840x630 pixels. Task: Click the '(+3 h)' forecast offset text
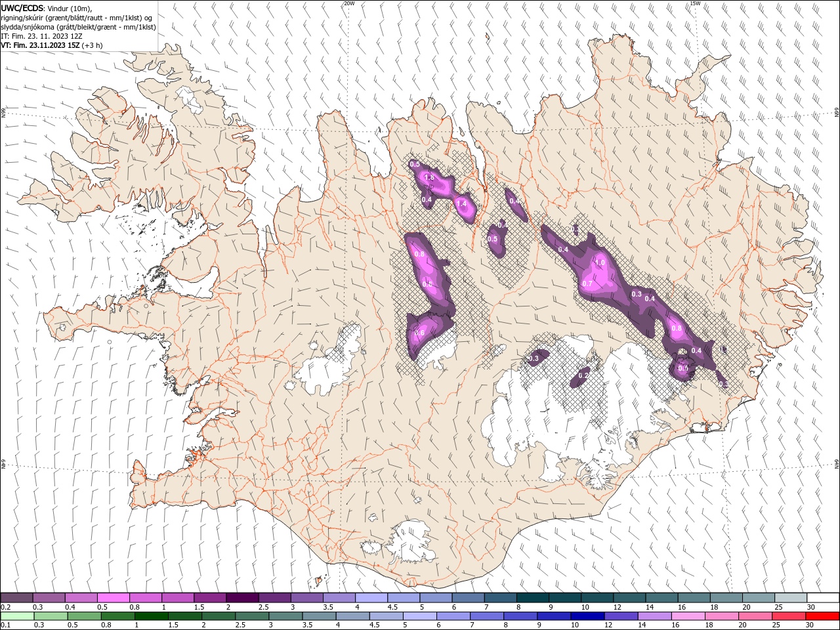click(x=93, y=46)
